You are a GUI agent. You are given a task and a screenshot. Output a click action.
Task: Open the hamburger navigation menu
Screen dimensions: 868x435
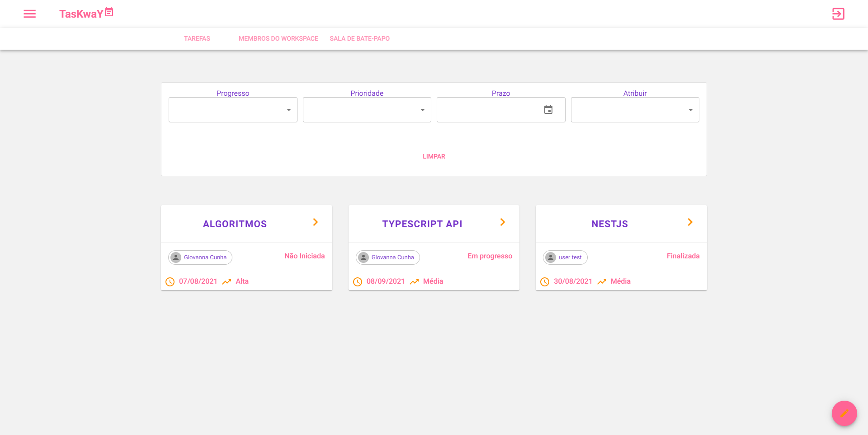pos(30,14)
